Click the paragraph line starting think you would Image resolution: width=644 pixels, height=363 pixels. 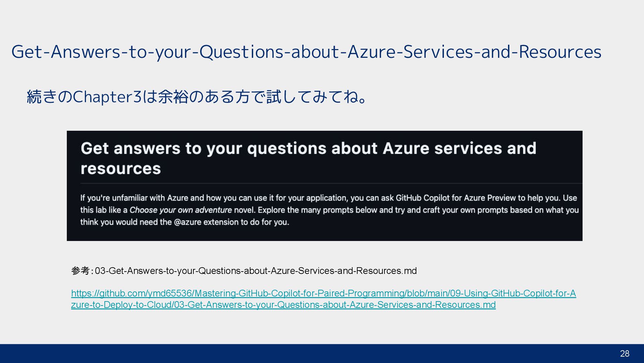(184, 222)
